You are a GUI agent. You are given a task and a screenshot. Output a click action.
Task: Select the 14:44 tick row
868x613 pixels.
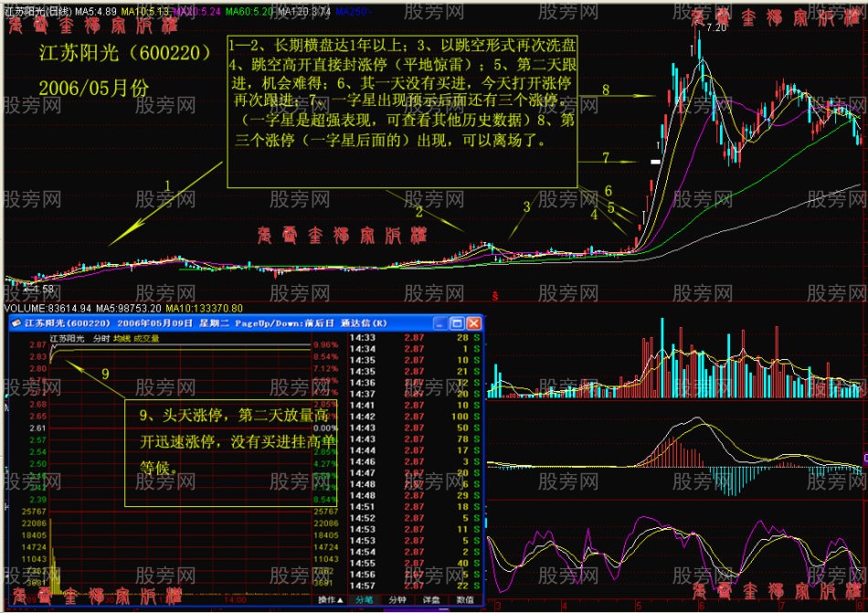click(x=415, y=450)
